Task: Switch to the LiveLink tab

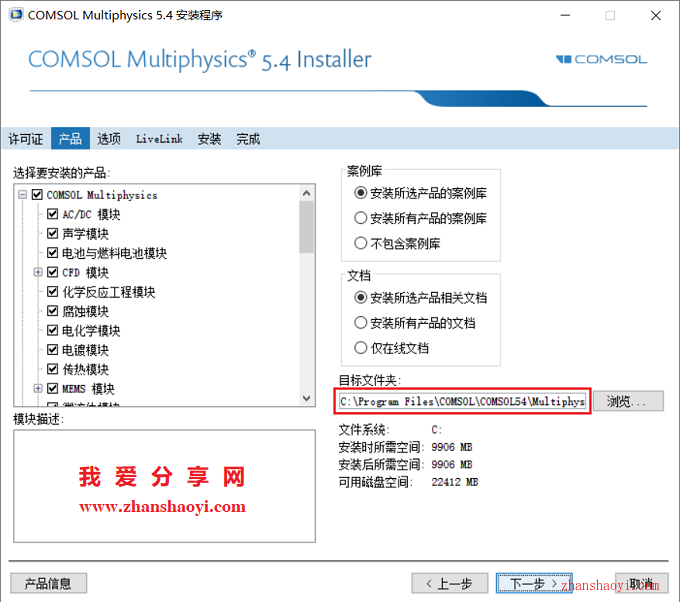Action: [x=159, y=139]
